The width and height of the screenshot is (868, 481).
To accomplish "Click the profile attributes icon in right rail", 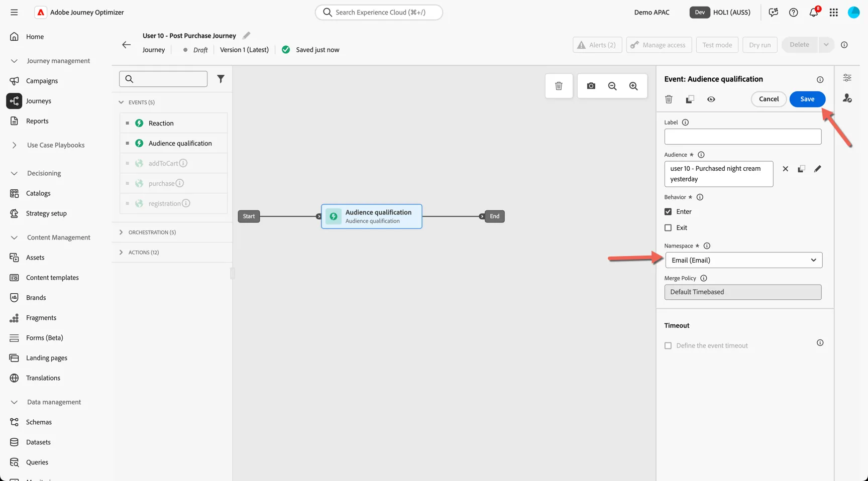I will coord(847,98).
